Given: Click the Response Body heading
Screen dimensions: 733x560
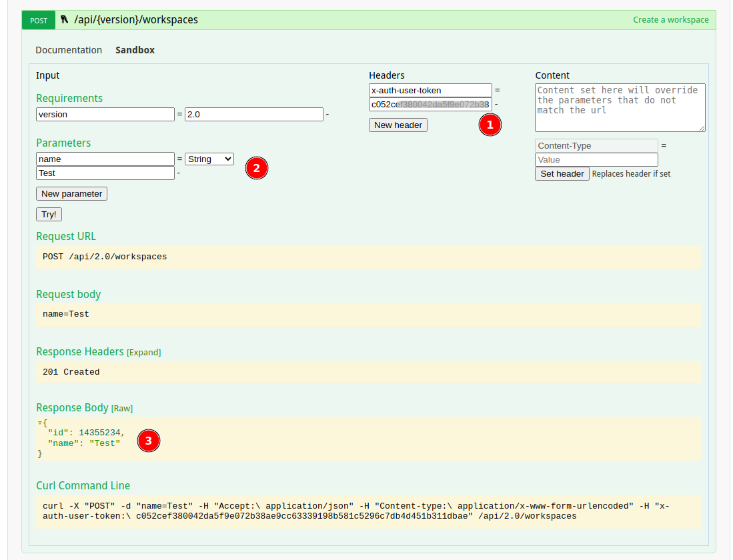Looking at the screenshot, I should point(73,407).
